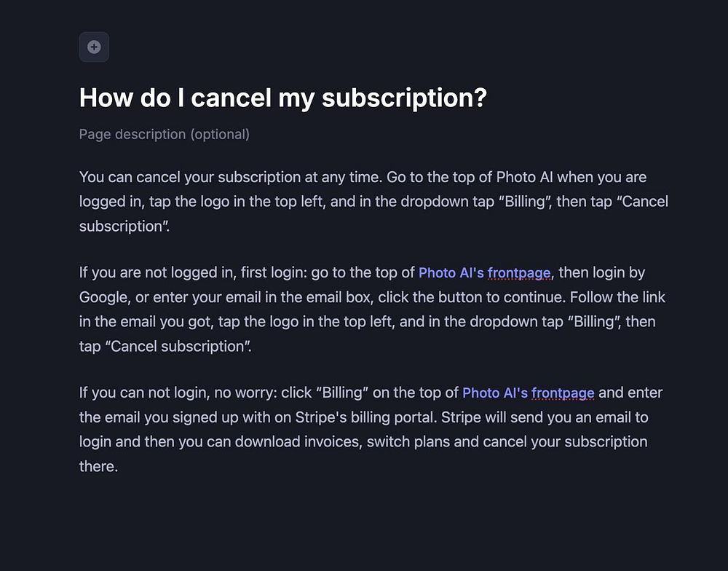Click "tap "Cancel subscription"." line in second paragraph

[165, 346]
